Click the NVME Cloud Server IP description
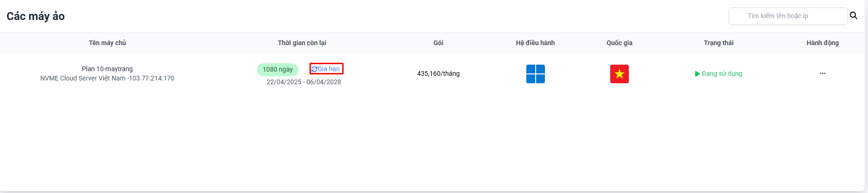The image size is (868, 193). [107, 78]
